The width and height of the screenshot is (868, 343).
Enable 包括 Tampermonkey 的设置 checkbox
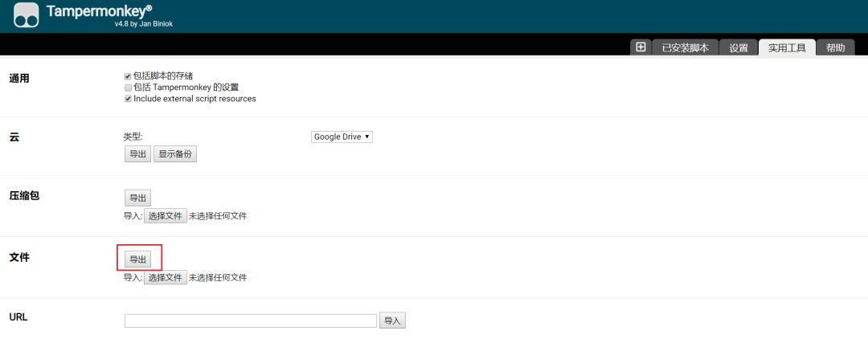[x=128, y=88]
